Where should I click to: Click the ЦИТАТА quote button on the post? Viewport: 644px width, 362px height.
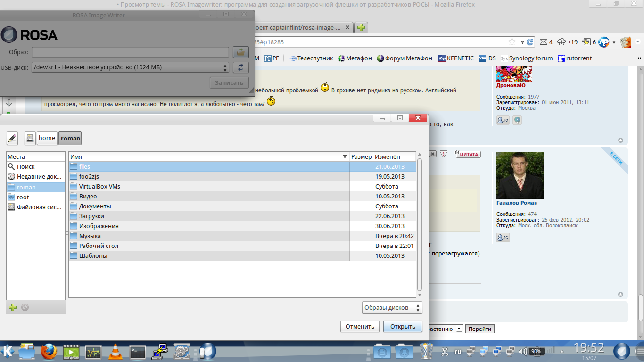coord(467,154)
